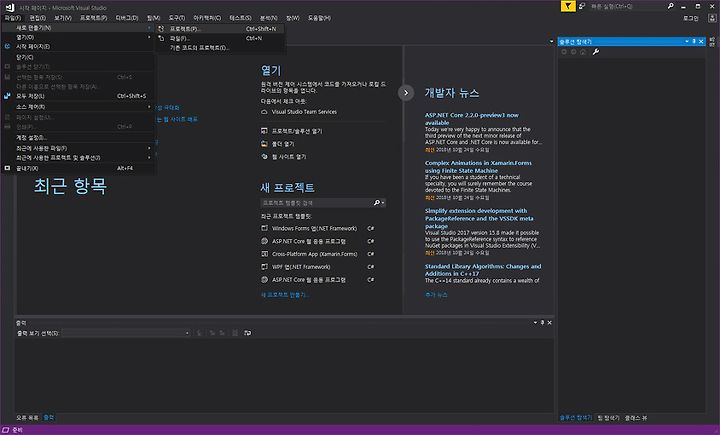This screenshot has height=435, width=720.
Task: Open the 도움말(H) menu
Action: [x=319, y=18]
